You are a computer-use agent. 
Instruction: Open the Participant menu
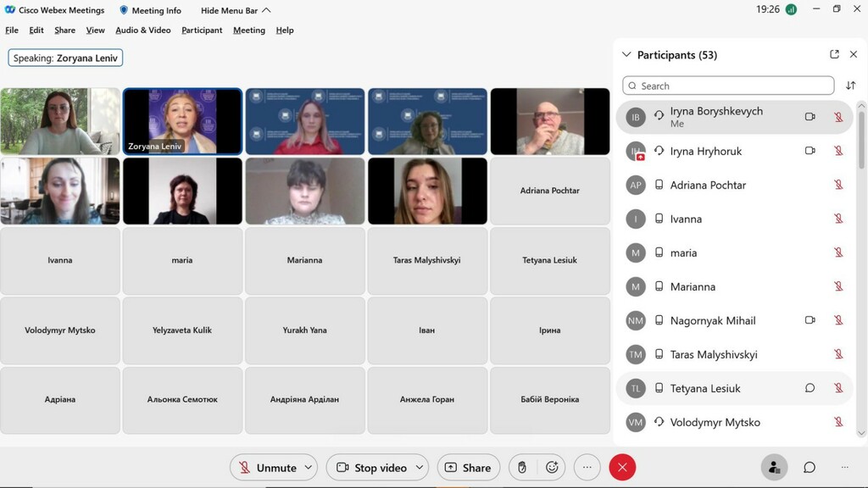202,30
